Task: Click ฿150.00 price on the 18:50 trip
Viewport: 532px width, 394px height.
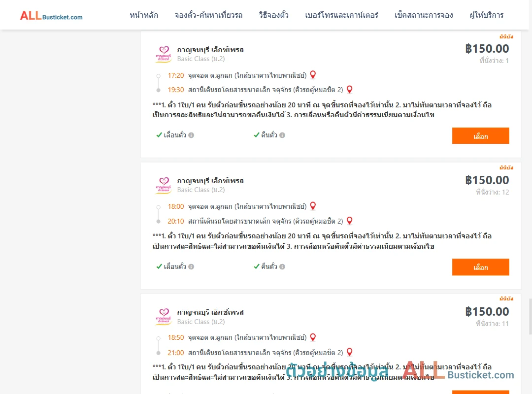Action: tap(487, 312)
